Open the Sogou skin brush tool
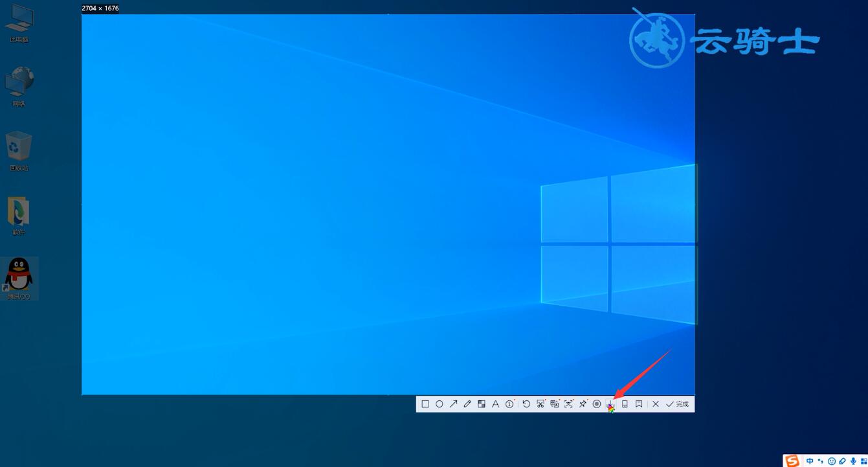868x467 pixels. [842, 461]
